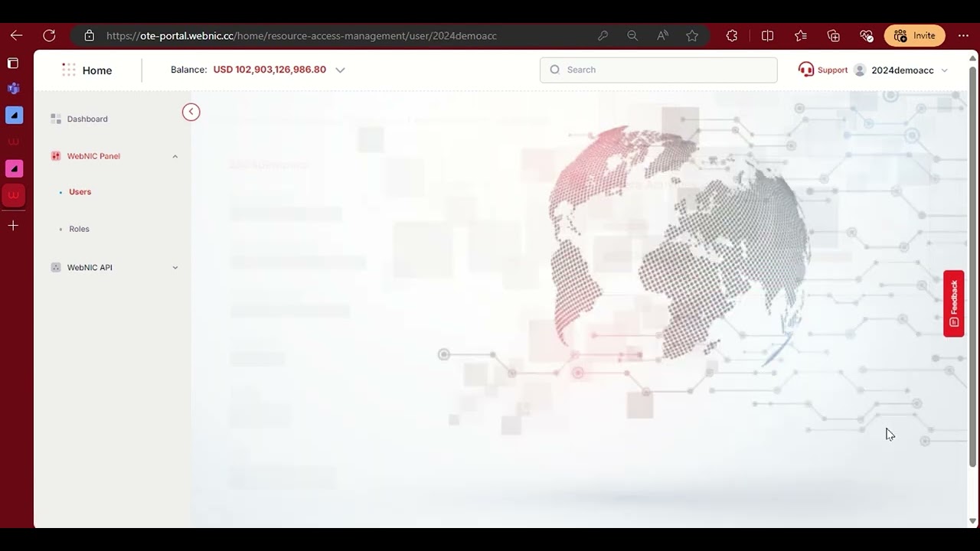The image size is (980, 551).
Task: Click the Home label in the header
Action: [x=97, y=70]
